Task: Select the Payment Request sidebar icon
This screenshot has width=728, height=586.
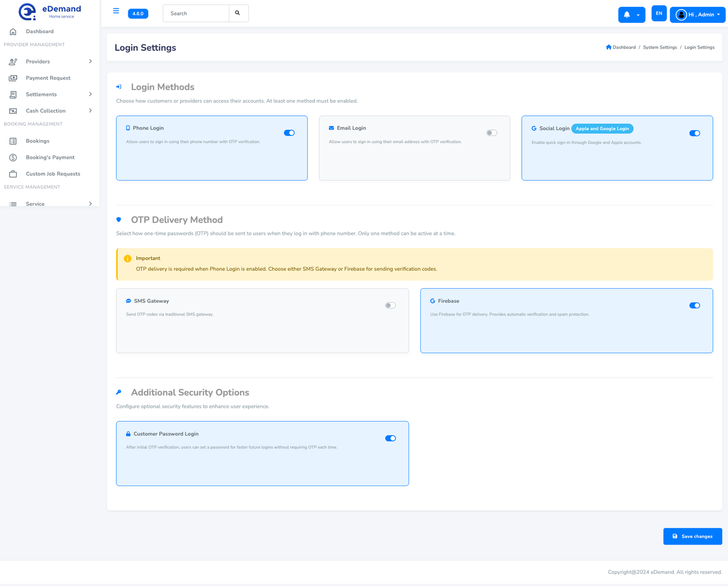Action: coord(13,78)
